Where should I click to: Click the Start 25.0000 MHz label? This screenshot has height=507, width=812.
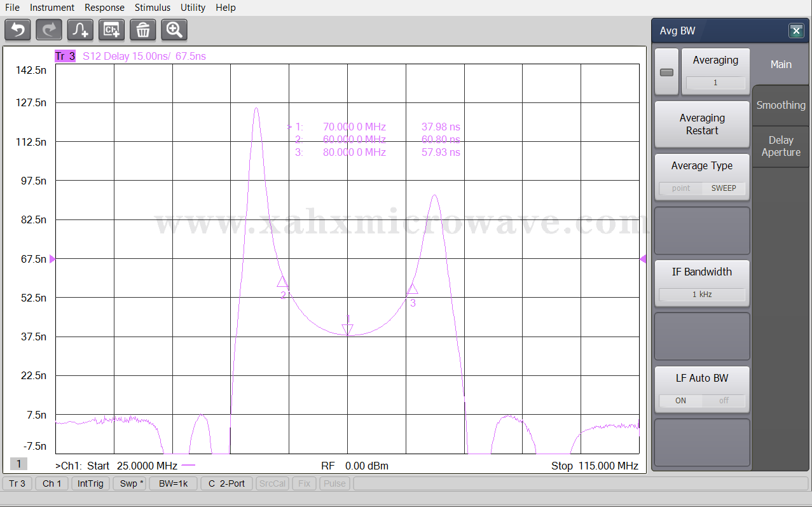coord(132,466)
